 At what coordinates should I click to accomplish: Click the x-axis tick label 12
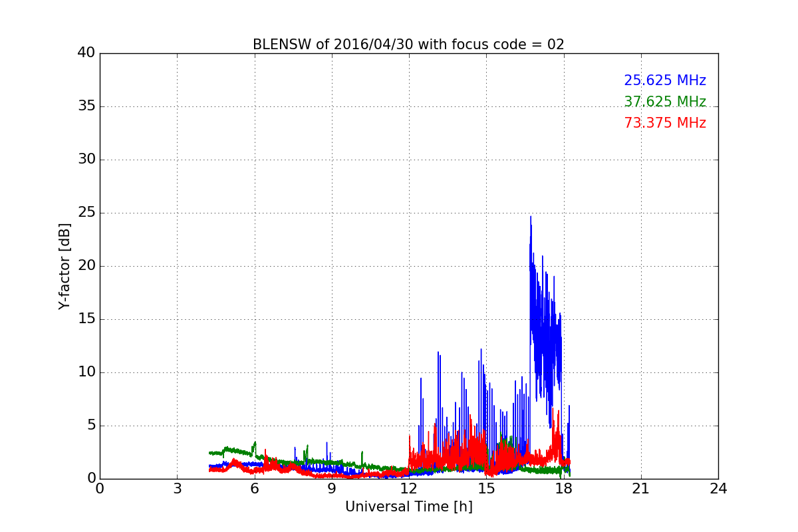[409, 488]
